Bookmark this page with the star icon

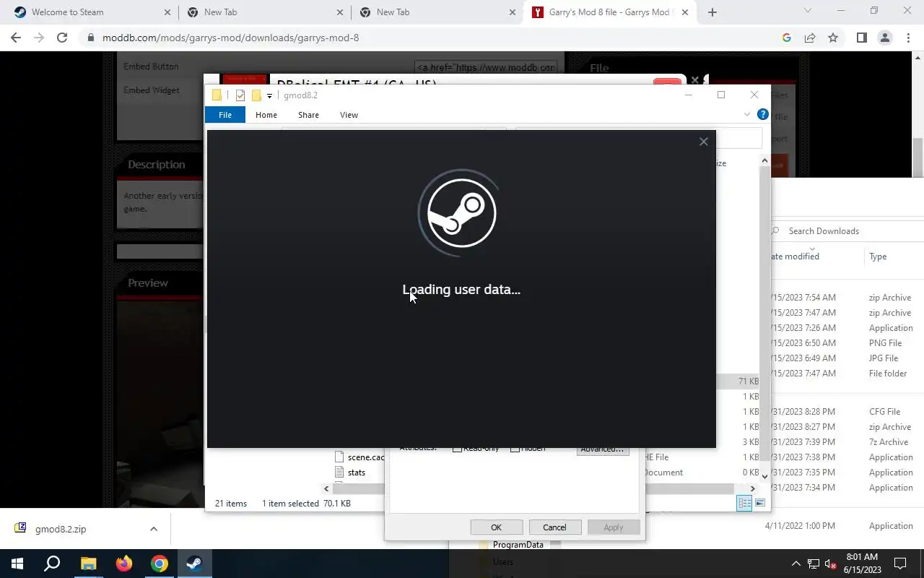pyautogui.click(x=833, y=38)
